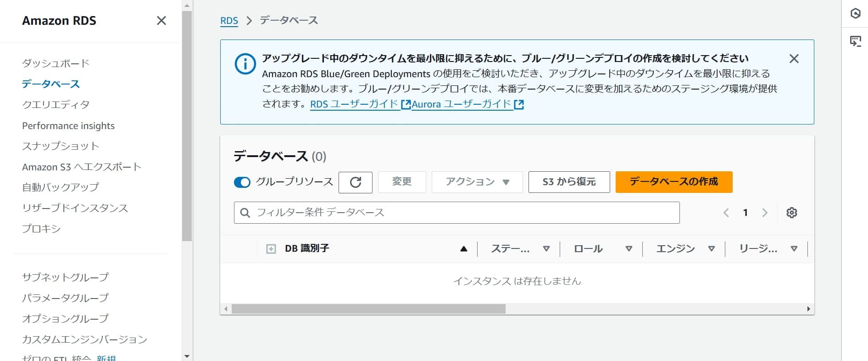868x361 pixels.
Task: Click page number 1 in pagination
Action: [746, 213]
